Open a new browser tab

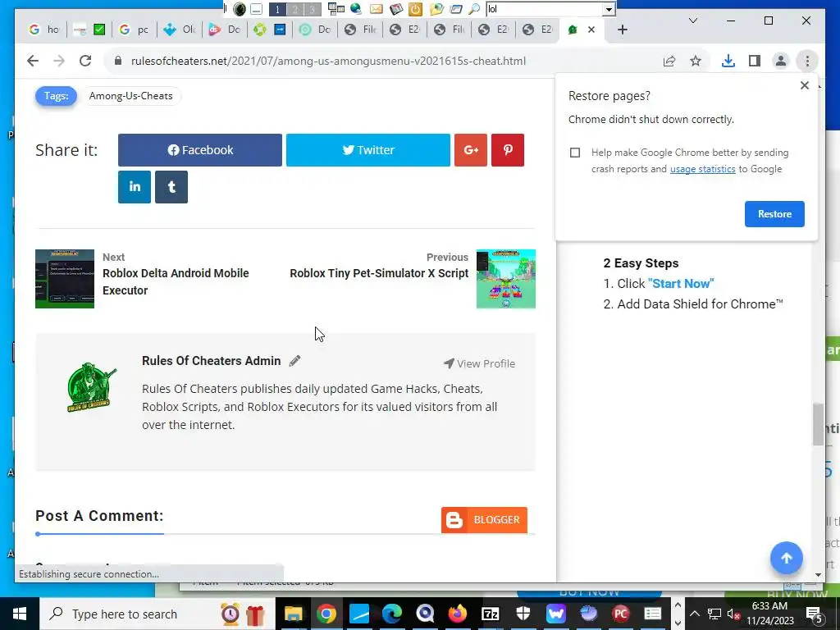[x=622, y=30]
